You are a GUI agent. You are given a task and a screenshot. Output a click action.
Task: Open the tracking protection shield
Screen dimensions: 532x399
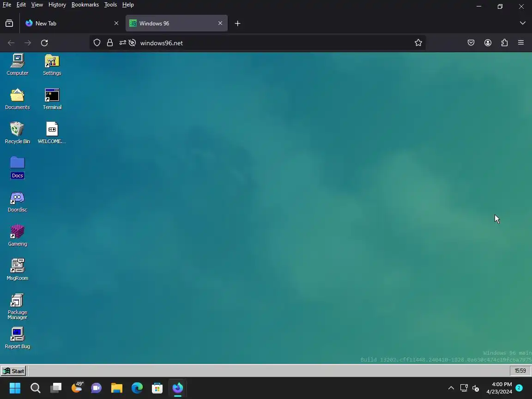coord(97,43)
